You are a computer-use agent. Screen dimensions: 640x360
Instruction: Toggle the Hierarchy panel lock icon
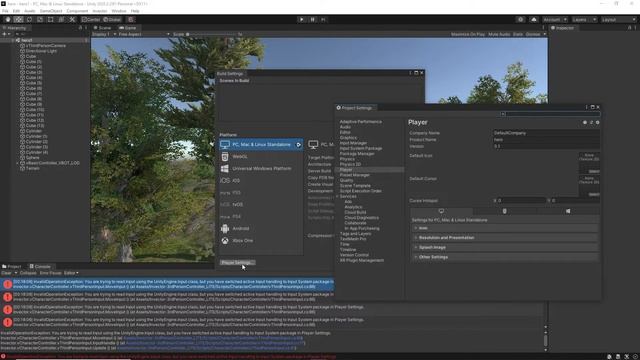click(x=80, y=28)
